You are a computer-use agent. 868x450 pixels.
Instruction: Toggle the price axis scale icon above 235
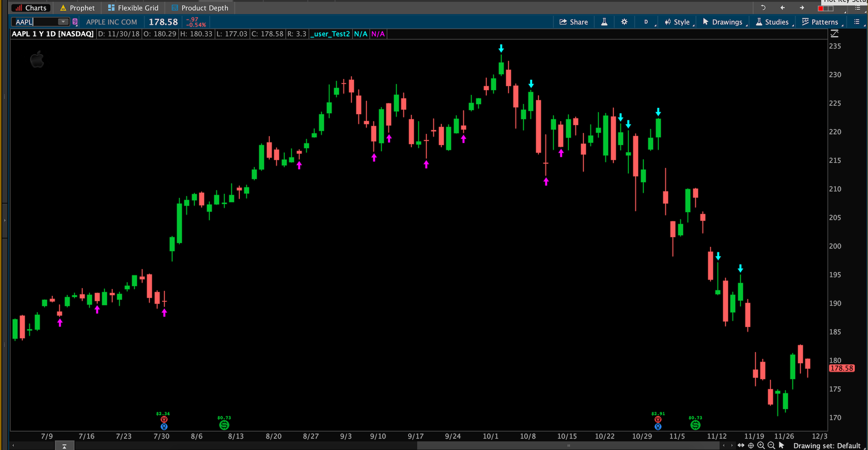834,34
